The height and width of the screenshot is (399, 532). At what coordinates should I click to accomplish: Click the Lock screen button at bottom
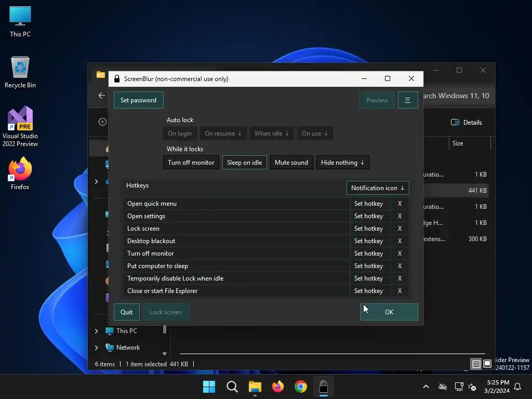click(166, 312)
